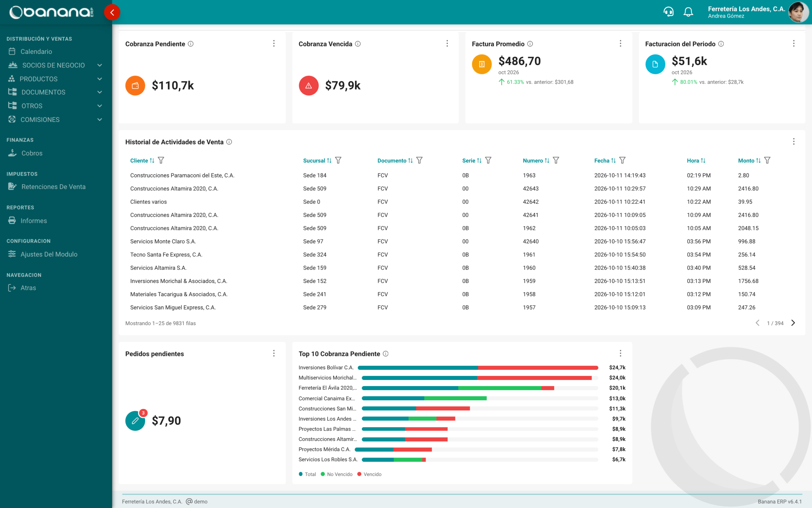Open Cobranza Pendiente options menu
812x508 pixels.
274,43
